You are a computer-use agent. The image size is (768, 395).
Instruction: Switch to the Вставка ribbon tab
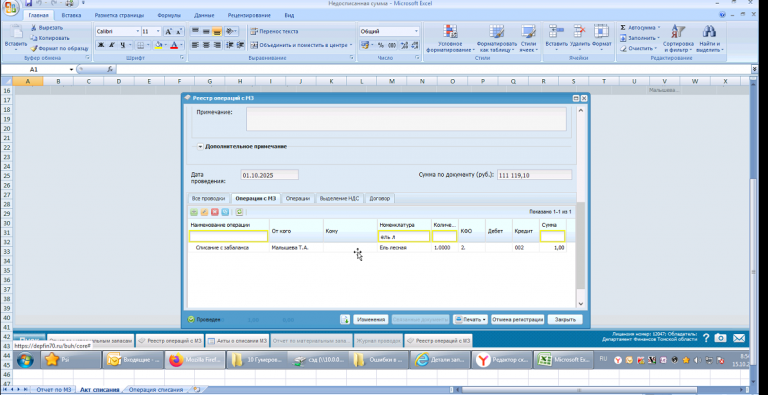[x=72, y=15]
